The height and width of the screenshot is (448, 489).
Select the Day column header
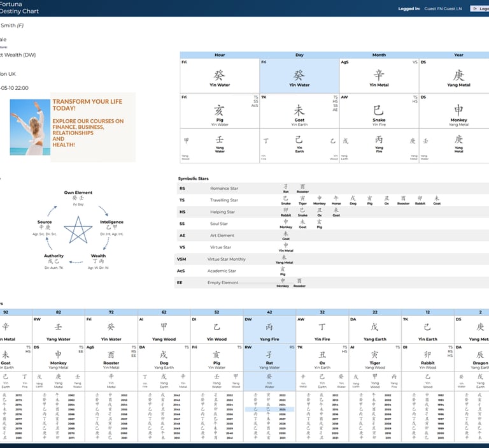click(299, 55)
